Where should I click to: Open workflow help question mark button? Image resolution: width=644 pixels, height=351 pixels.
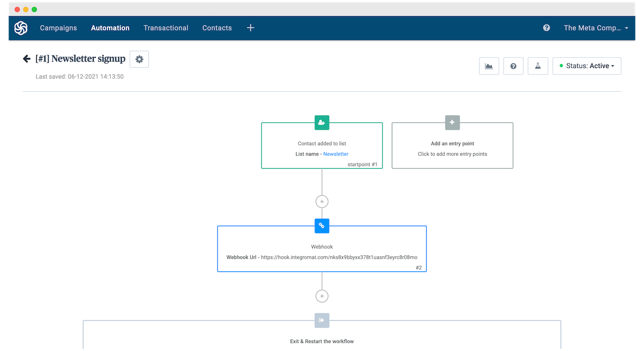pos(513,66)
